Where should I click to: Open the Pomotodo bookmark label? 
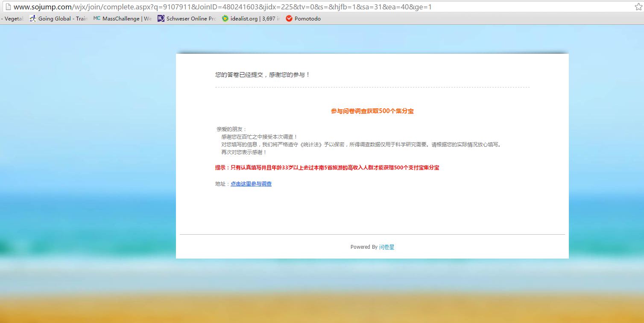coord(307,18)
